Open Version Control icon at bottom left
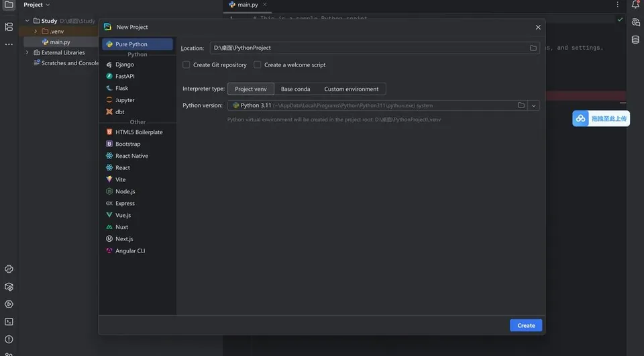 click(x=9, y=354)
